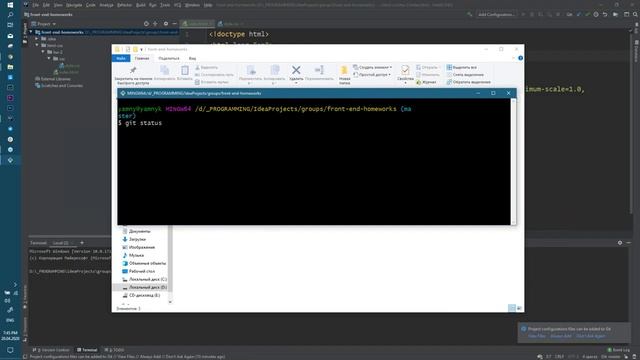Open the File menu in IntelliJ
This screenshot has height=360, width=640.
36,5
